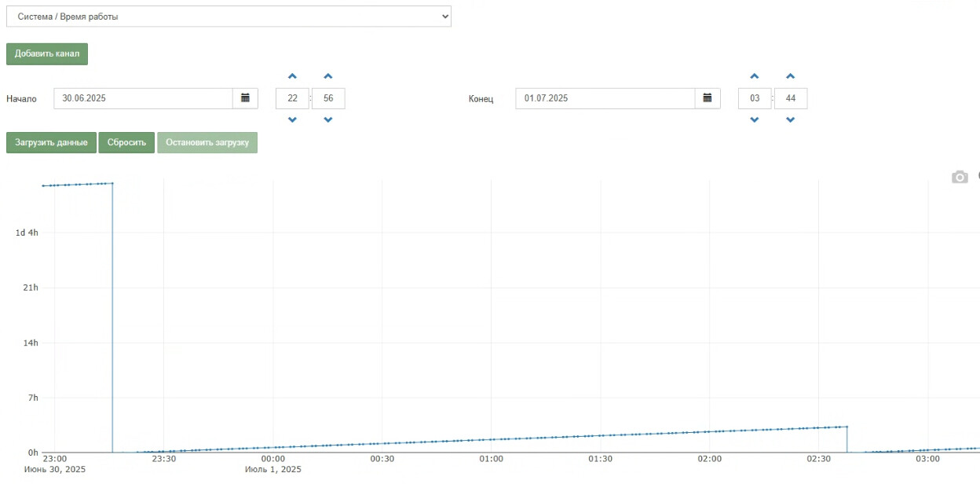
Task: Click the Сбросить button
Action: [x=126, y=142]
